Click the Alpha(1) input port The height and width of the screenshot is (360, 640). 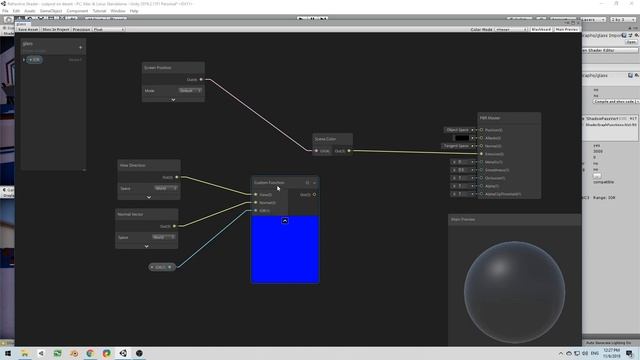tap(481, 186)
